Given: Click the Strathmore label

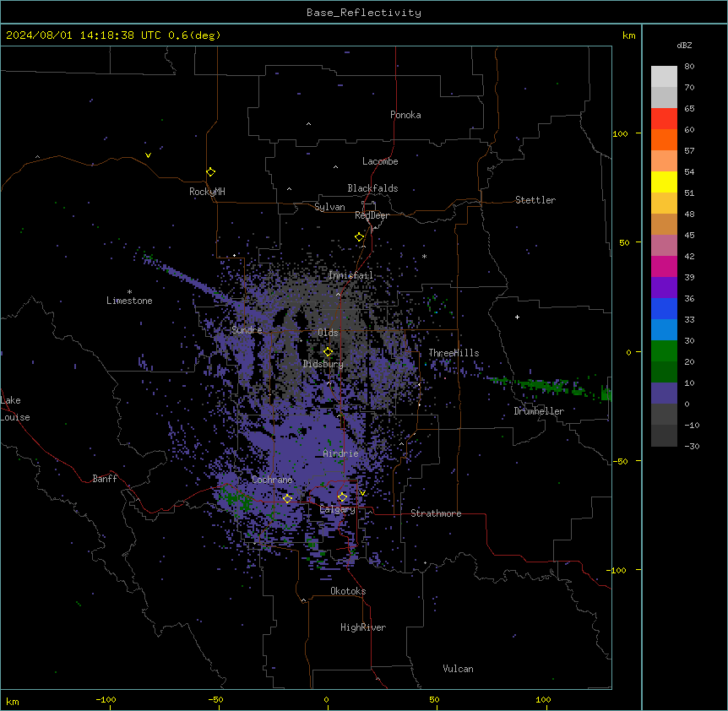Looking at the screenshot, I should 436,513.
